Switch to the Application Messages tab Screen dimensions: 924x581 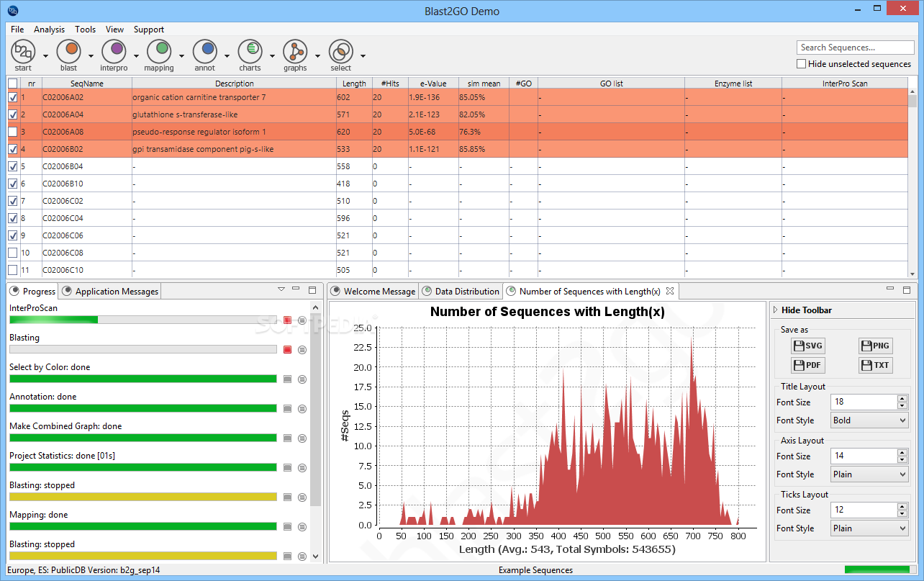(x=110, y=292)
